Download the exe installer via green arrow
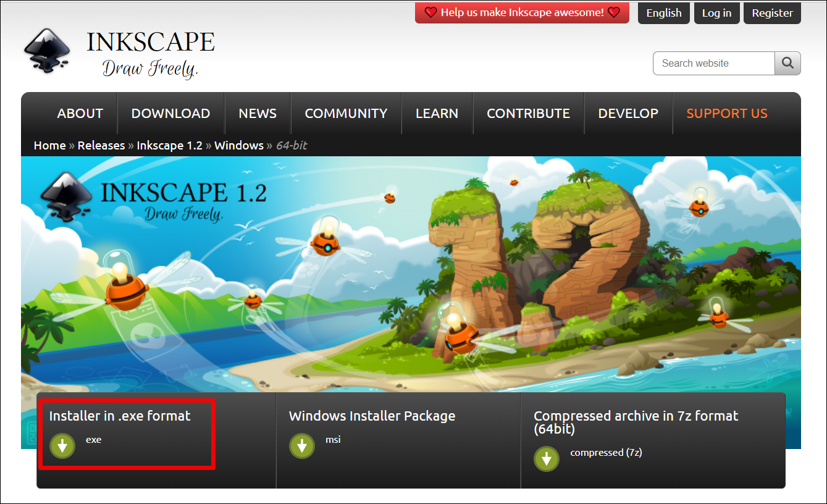Image resolution: width=827 pixels, height=504 pixels. [x=62, y=446]
